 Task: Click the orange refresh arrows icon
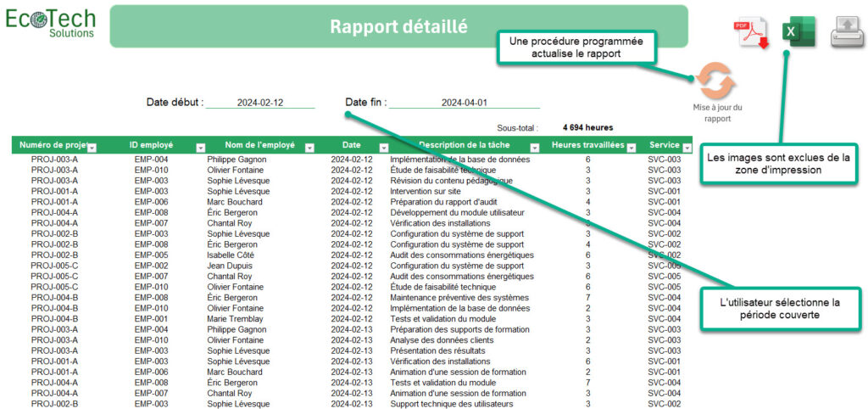(716, 81)
